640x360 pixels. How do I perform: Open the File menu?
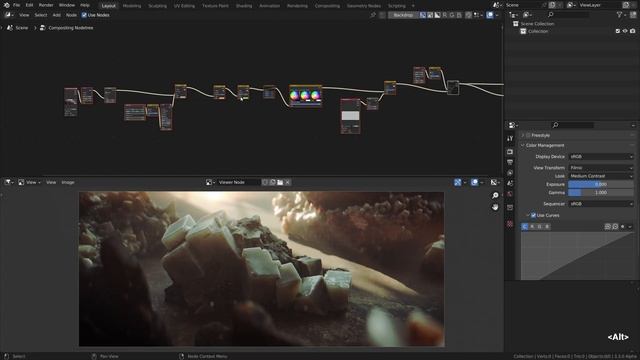click(x=16, y=5)
